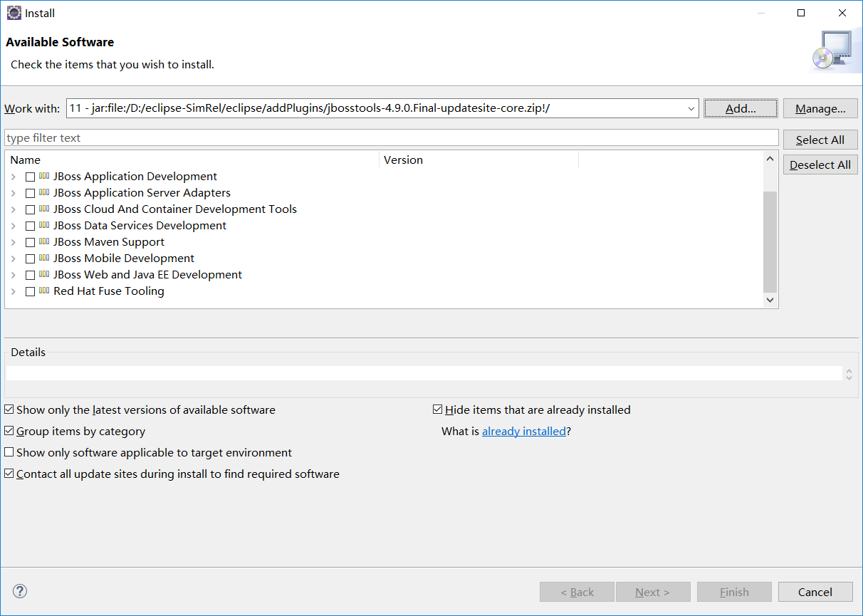The height and width of the screenshot is (616, 863).
Task: Toggle Contact all update sites during install
Action: pyautogui.click(x=9, y=474)
